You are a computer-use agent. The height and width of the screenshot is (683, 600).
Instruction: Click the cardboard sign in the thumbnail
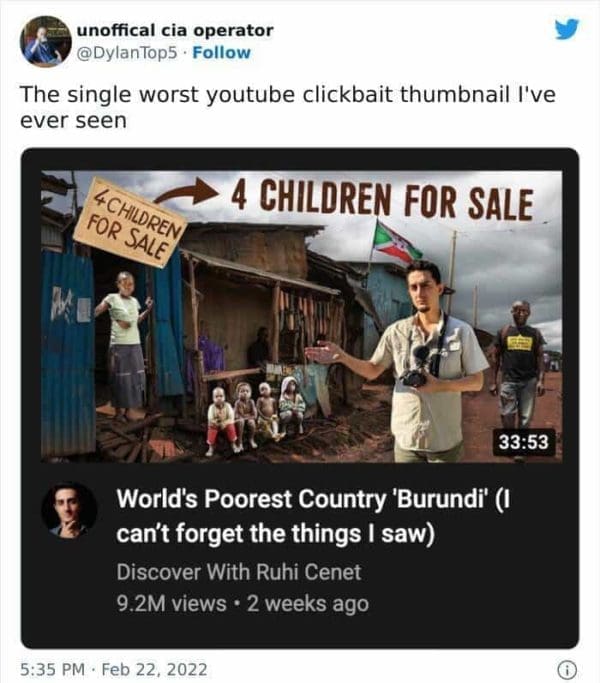131,223
